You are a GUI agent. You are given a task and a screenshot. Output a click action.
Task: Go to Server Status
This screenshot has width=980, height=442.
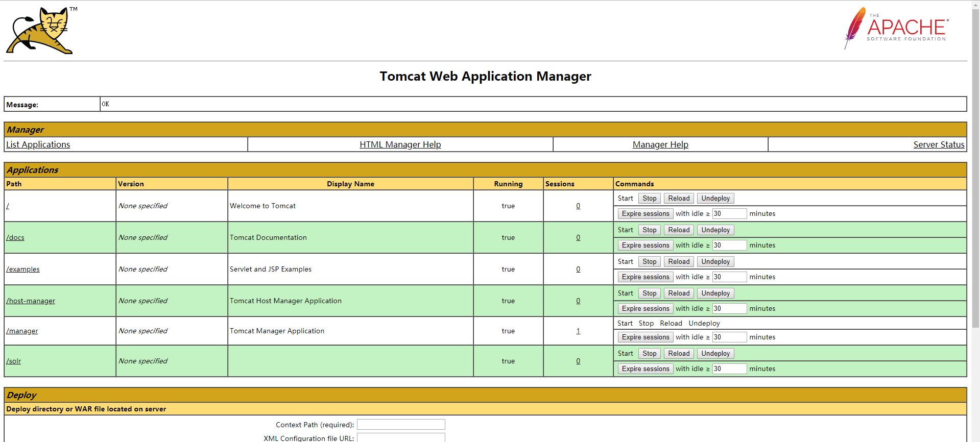939,144
